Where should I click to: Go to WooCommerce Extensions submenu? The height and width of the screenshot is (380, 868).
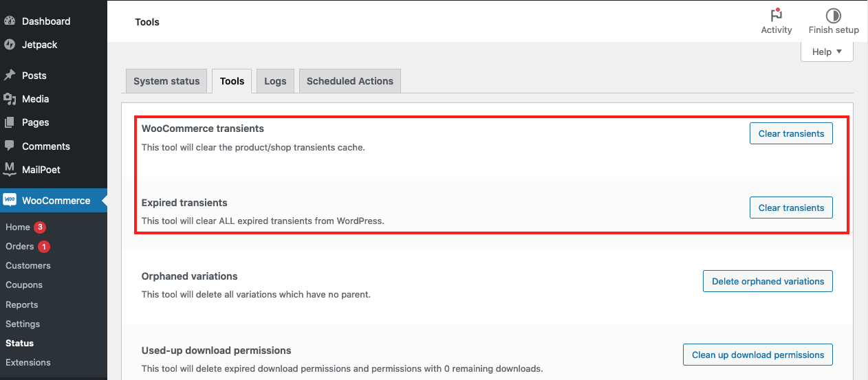28,362
